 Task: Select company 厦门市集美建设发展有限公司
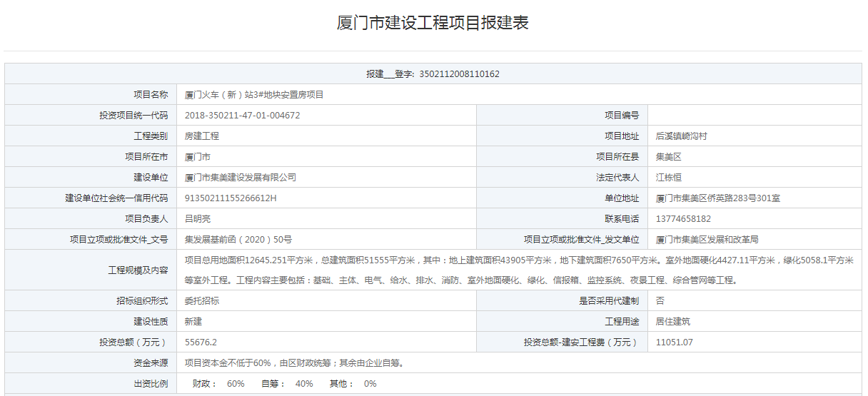coord(241,178)
